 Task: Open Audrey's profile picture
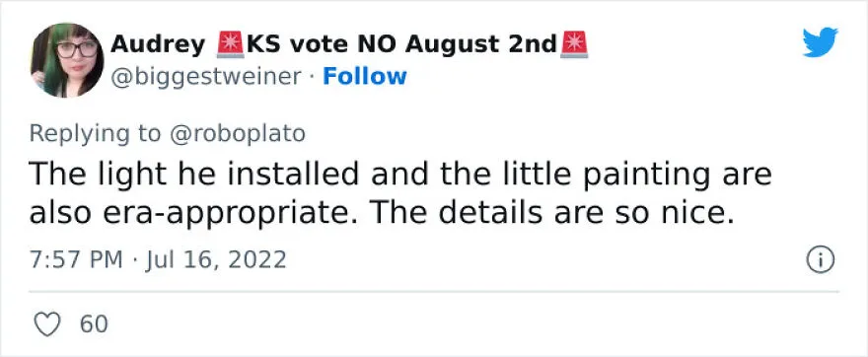pos(67,60)
